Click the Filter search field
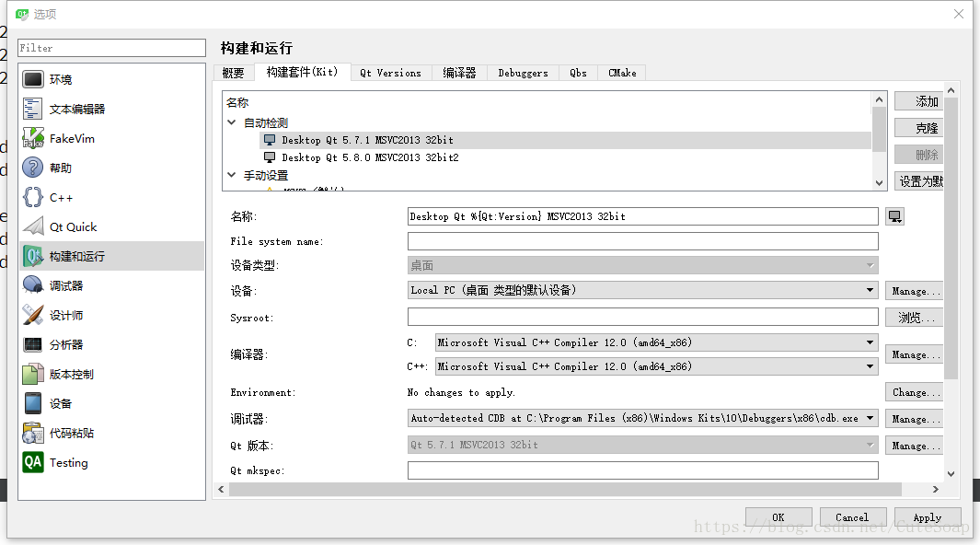980x545 pixels. tap(111, 48)
